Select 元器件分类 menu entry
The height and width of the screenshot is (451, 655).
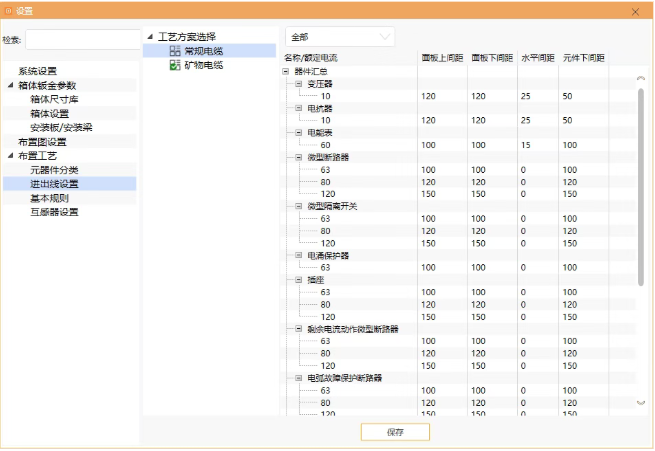(54, 170)
